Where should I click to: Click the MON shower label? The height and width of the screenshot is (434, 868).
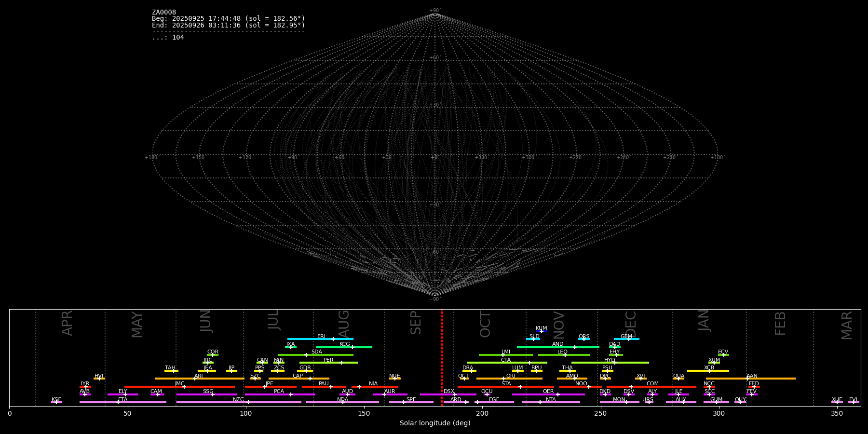tap(619, 400)
